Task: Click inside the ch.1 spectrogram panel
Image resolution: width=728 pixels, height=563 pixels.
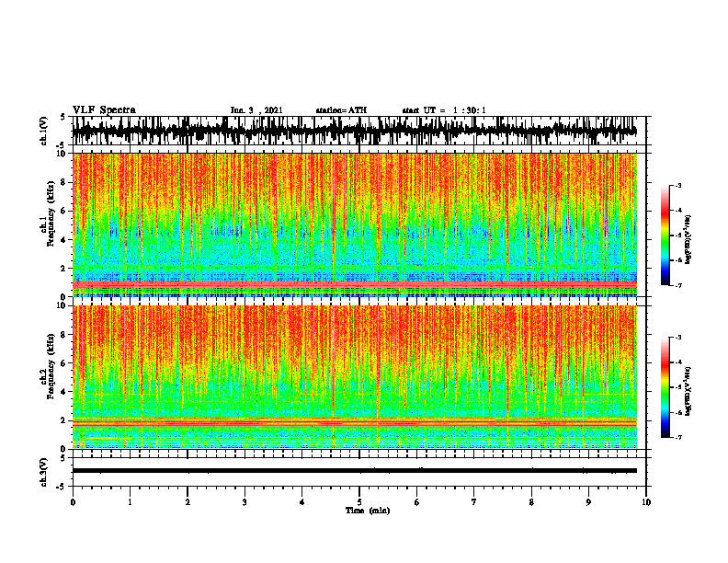Action: (x=354, y=224)
